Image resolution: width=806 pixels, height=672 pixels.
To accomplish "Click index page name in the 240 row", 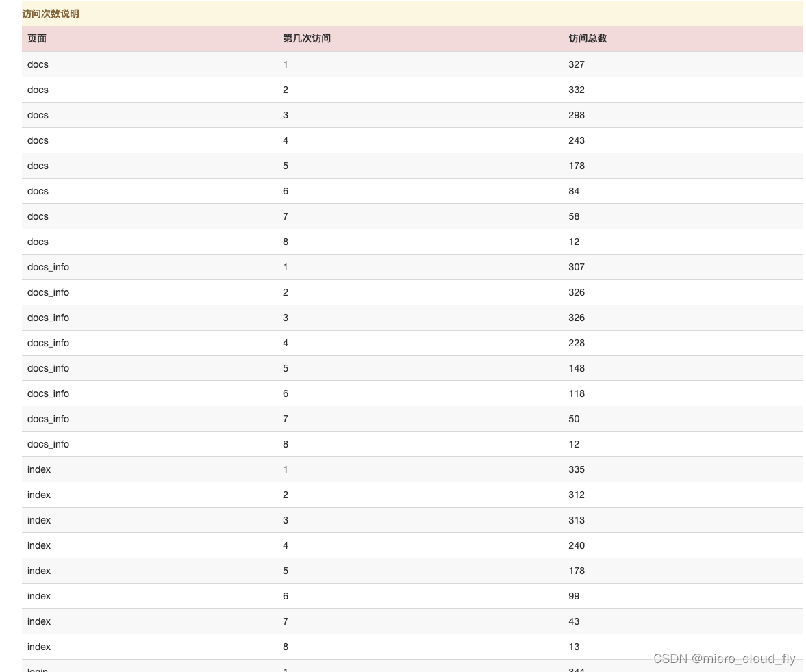I will pyautogui.click(x=39, y=545).
